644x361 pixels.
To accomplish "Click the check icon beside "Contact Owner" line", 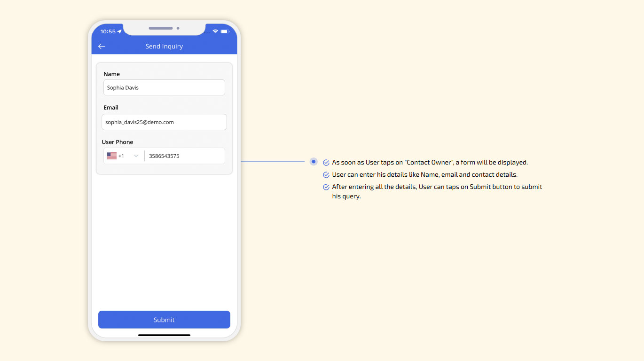I will [x=326, y=163].
